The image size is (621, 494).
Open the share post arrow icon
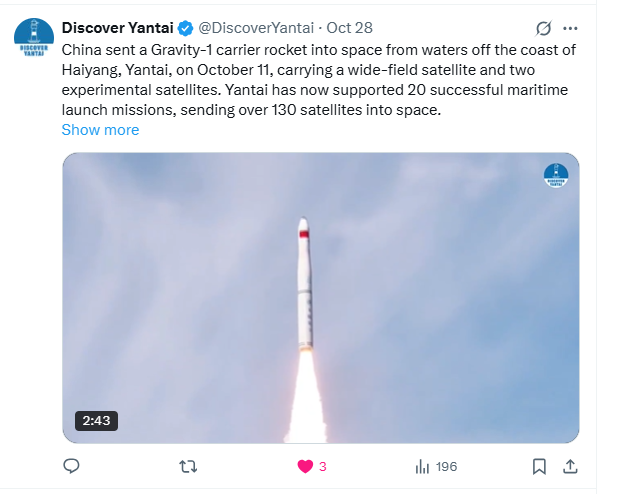point(570,466)
